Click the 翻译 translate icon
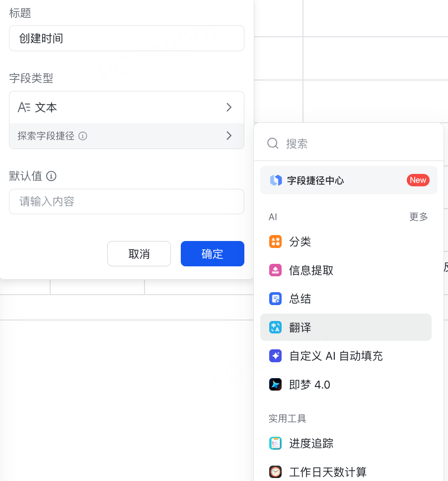Image resolution: width=448 pixels, height=481 pixels. [x=275, y=327]
